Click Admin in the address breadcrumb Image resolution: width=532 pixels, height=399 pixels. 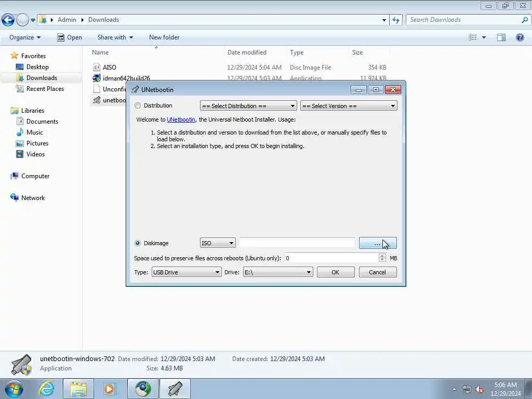click(x=67, y=20)
